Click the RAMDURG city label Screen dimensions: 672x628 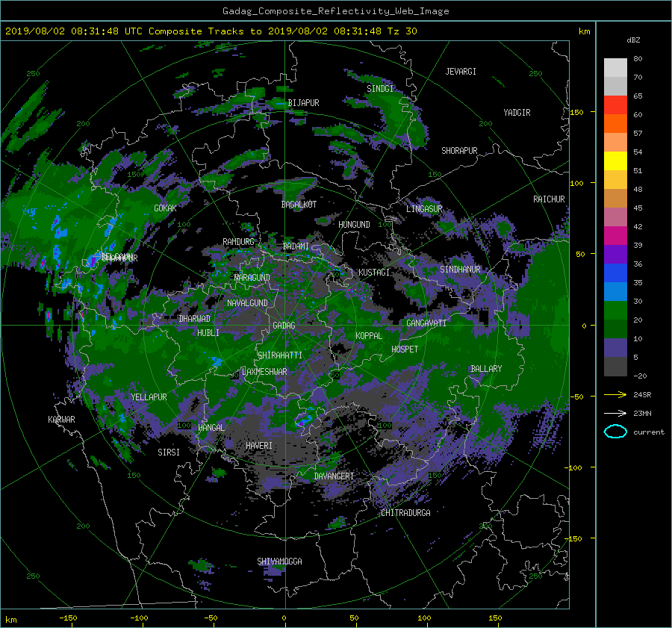238,242
